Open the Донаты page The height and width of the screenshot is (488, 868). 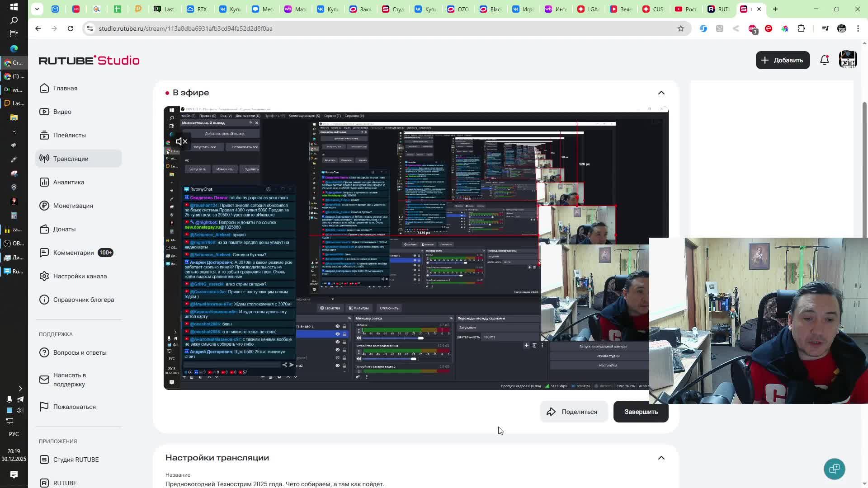pos(64,229)
